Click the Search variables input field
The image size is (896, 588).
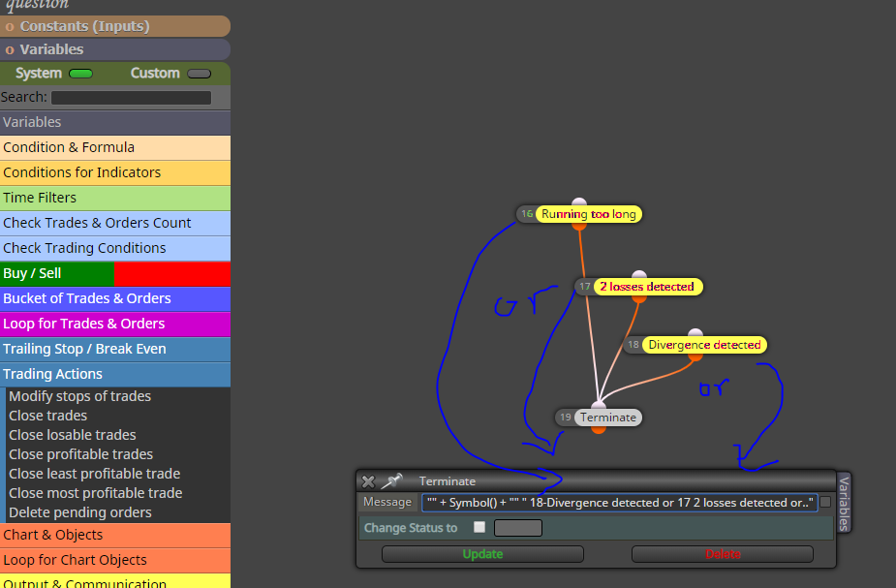(132, 98)
